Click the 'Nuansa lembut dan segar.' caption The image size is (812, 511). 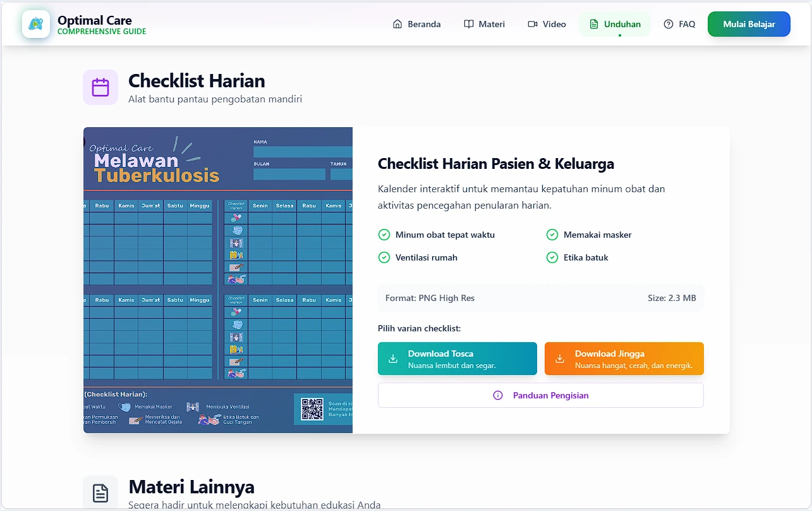[x=452, y=366]
